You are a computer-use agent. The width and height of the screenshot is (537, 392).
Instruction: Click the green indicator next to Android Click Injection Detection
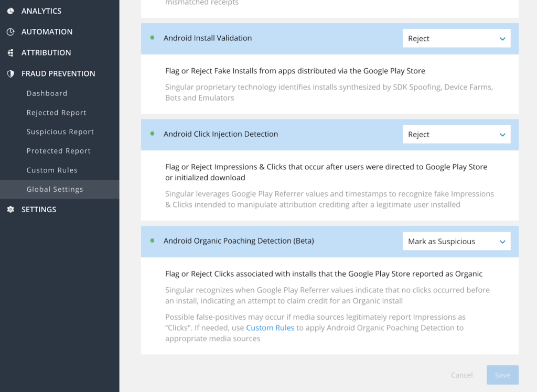[152, 134]
